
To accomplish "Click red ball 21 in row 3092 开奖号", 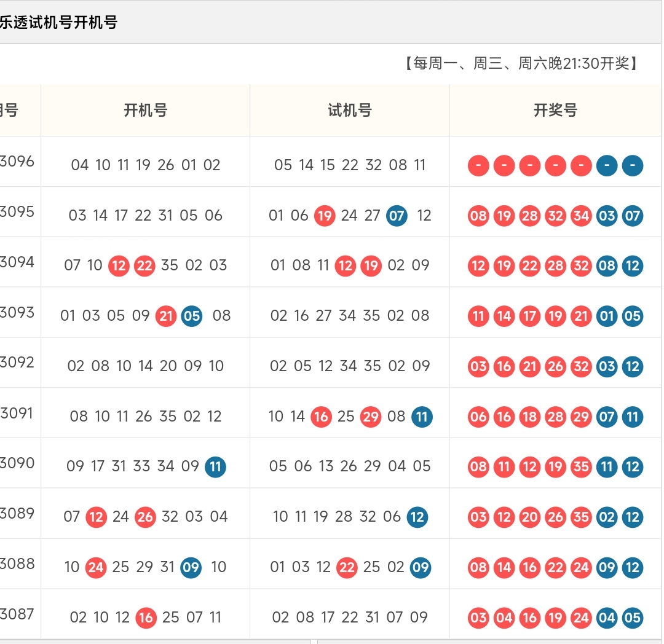I will tap(530, 366).
